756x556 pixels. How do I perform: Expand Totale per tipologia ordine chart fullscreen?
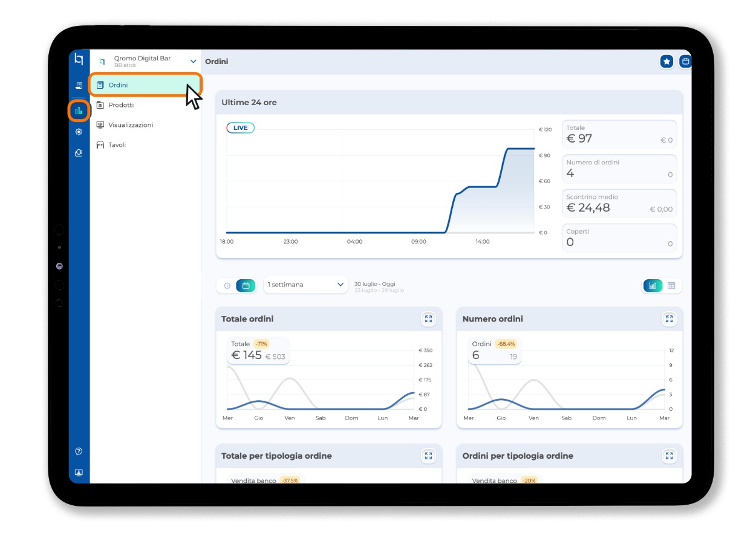pyautogui.click(x=429, y=456)
